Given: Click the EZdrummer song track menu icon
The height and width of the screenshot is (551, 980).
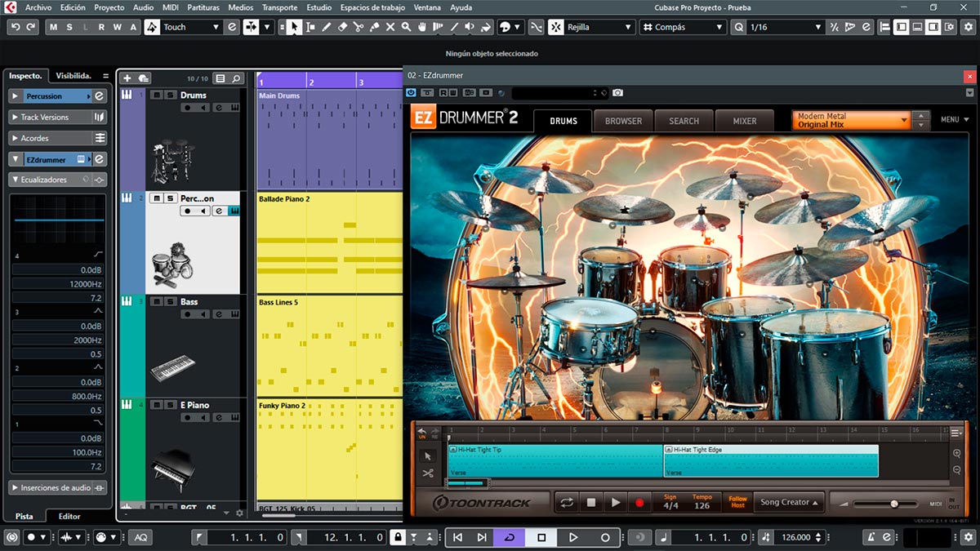Looking at the screenshot, I should pyautogui.click(x=956, y=433).
